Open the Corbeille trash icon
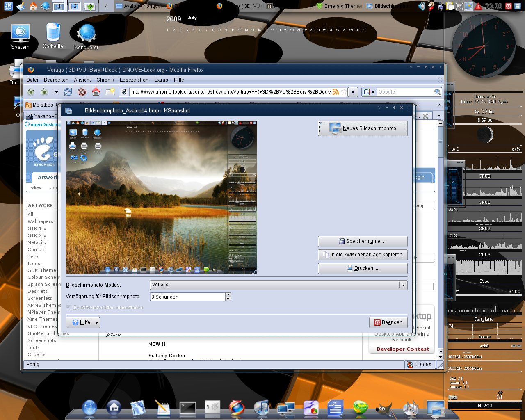525x420 pixels. pos(53,35)
